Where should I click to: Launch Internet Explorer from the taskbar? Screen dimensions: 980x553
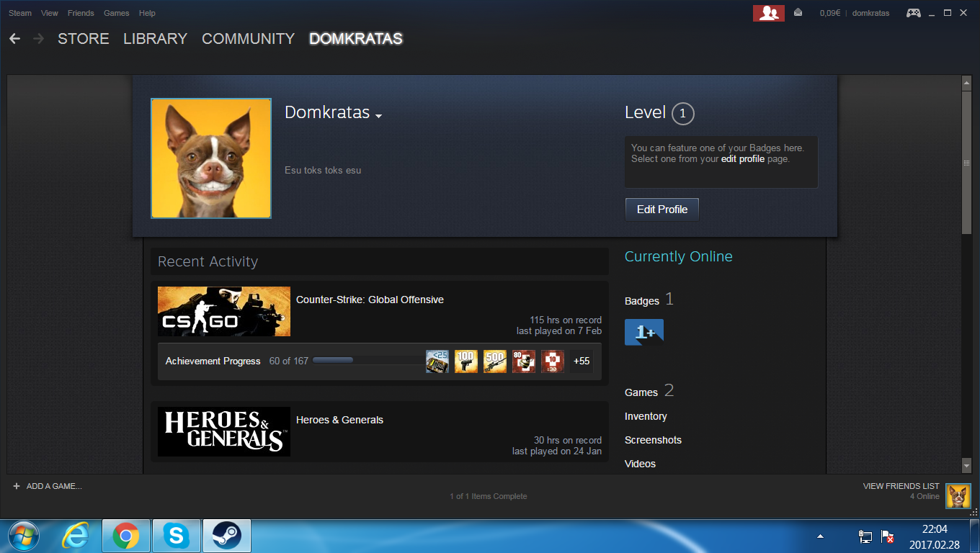coord(76,536)
